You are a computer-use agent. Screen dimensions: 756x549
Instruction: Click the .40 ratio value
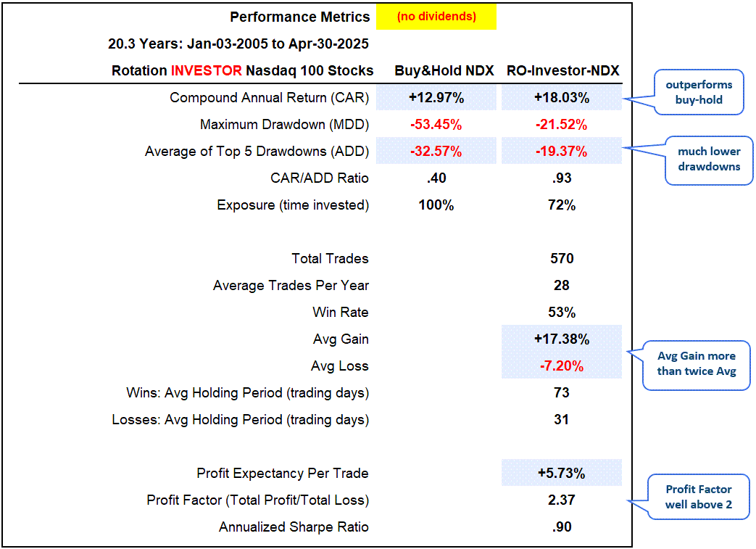(436, 178)
